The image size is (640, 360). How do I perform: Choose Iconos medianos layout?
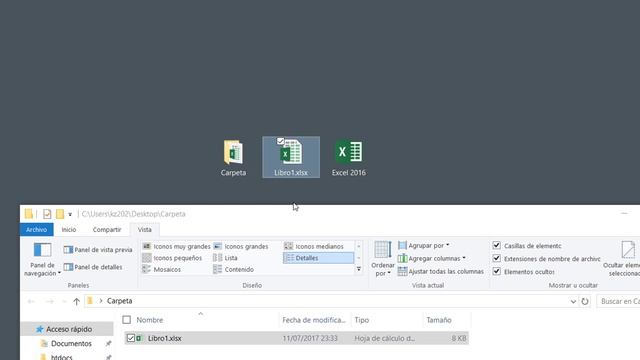(x=314, y=246)
